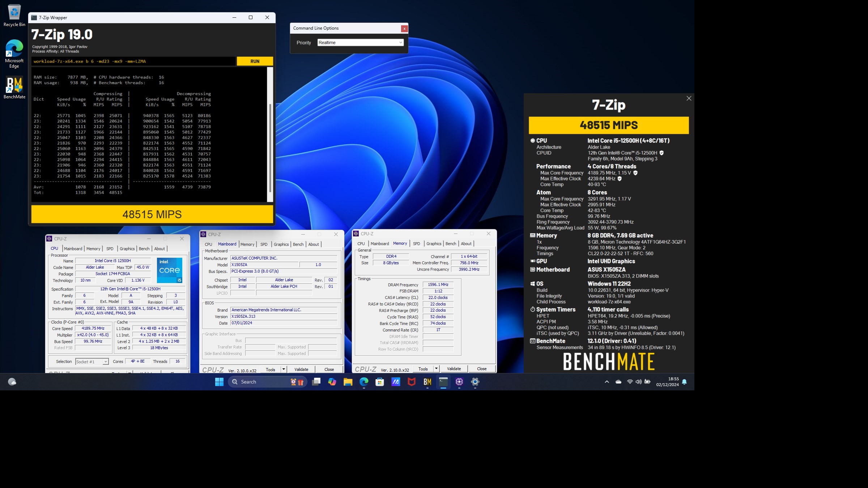Close the Command Line Options dialog

coord(404,29)
